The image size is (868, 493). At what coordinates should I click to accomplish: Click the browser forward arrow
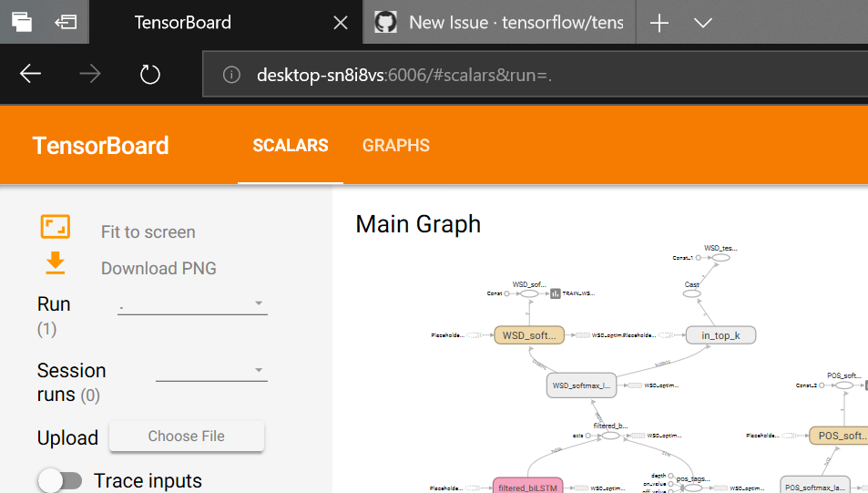pyautogui.click(x=89, y=73)
